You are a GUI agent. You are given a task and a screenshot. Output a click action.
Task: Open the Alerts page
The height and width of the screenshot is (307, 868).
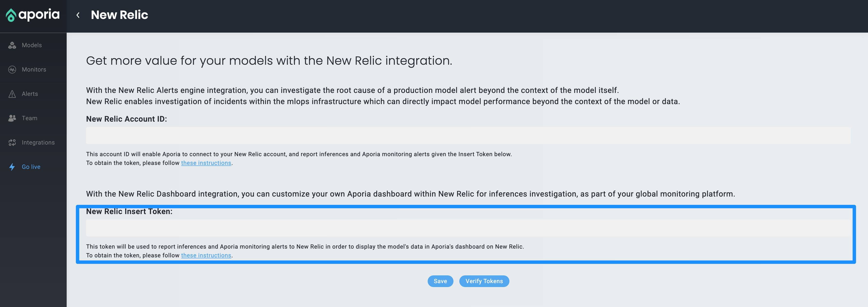point(30,94)
